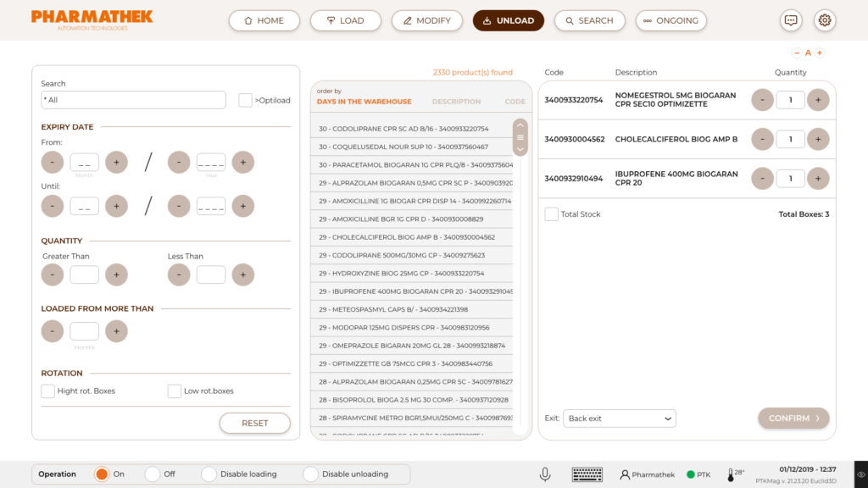Open the SEARCH tab
Viewport: 868px width, 488px height.
coord(590,20)
